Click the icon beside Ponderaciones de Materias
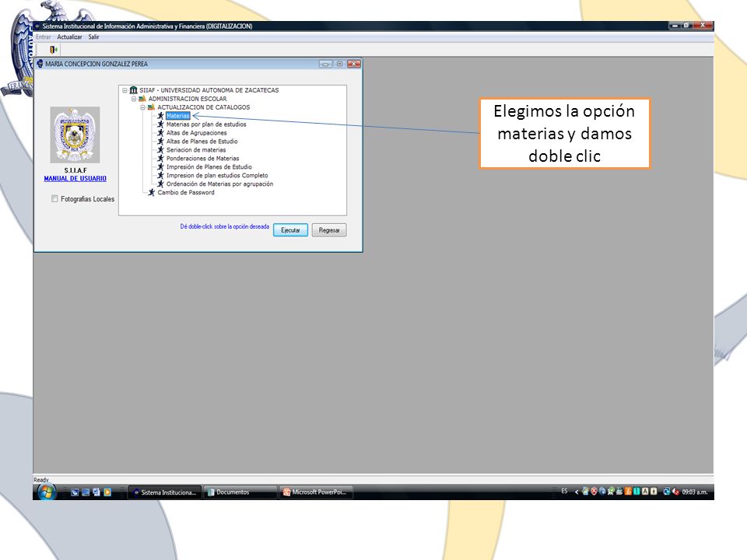Screen dimensions: 747x560 (160, 158)
